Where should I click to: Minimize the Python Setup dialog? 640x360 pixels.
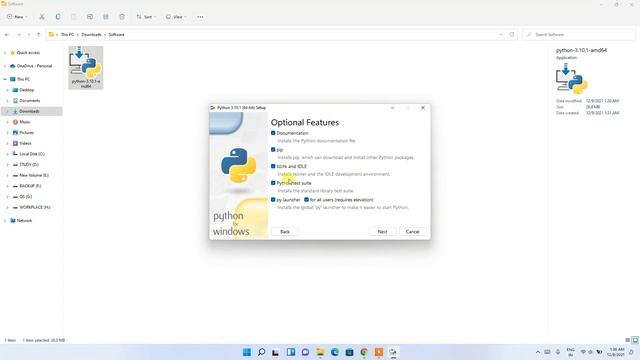point(392,108)
